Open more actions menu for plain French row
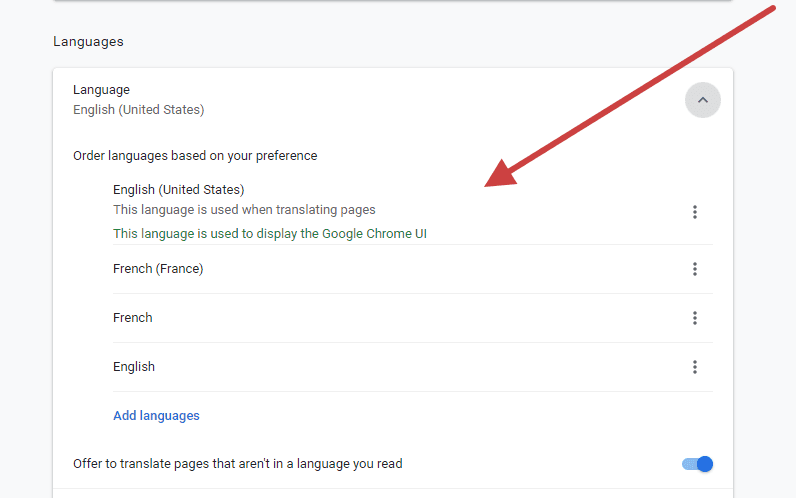Viewport: 796px width, 498px height. (x=694, y=318)
